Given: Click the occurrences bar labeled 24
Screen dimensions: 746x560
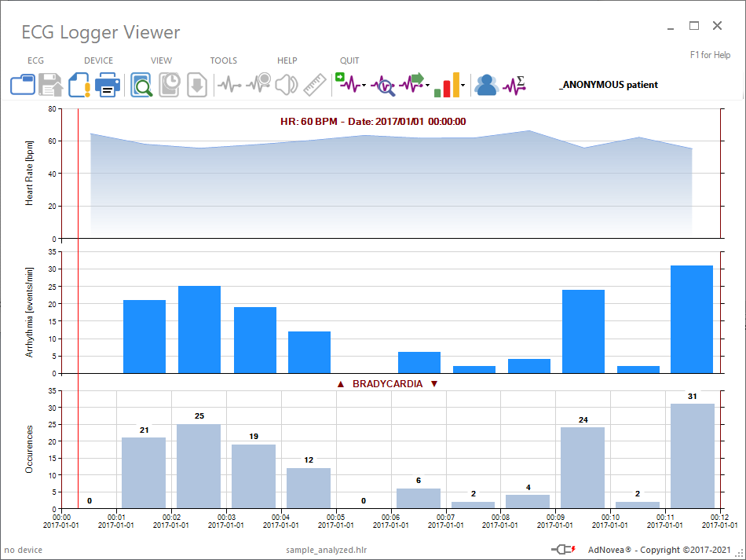Looking at the screenshot, I should tap(583, 467).
